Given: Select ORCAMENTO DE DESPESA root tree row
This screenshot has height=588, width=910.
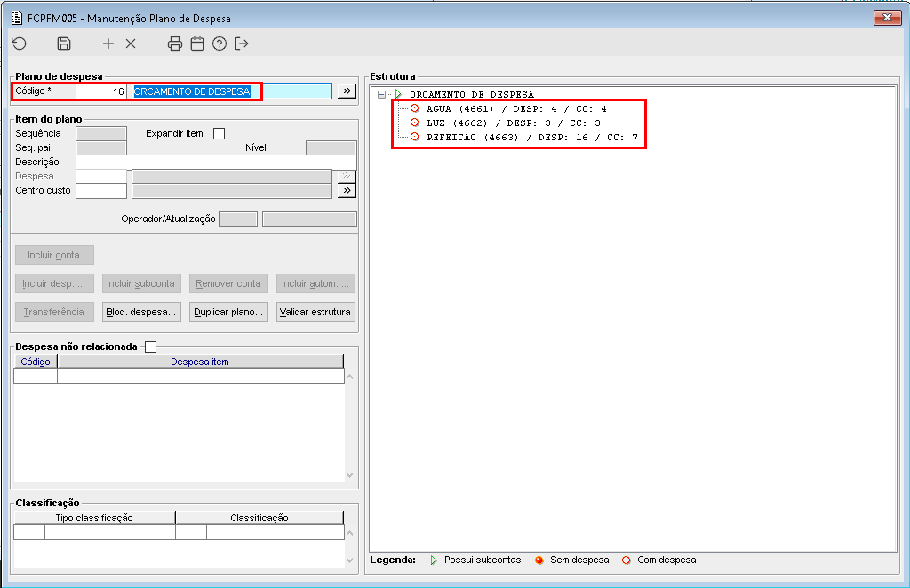Looking at the screenshot, I should click(472, 94).
